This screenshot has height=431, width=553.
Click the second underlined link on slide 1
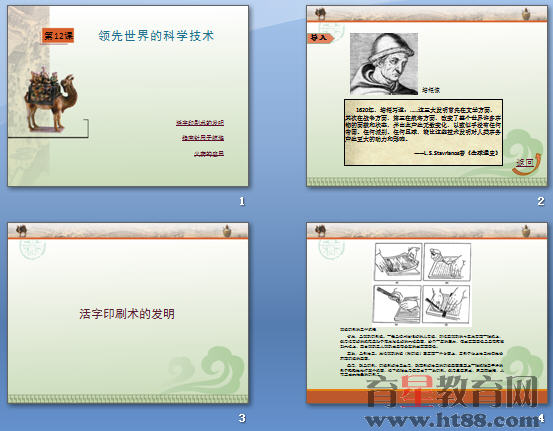click(x=203, y=138)
